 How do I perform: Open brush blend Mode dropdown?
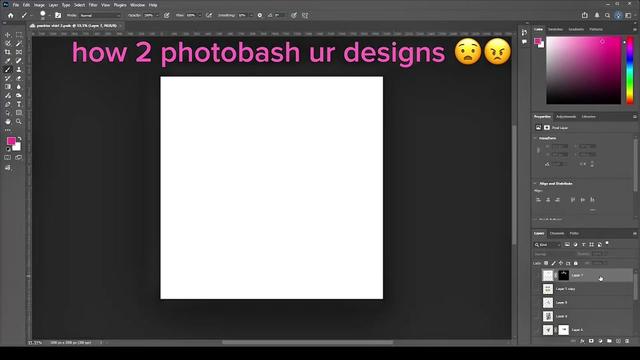click(x=100, y=16)
